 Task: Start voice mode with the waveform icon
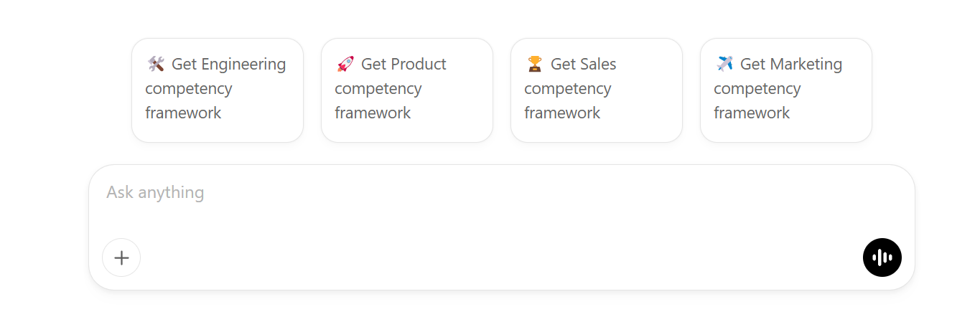882,257
